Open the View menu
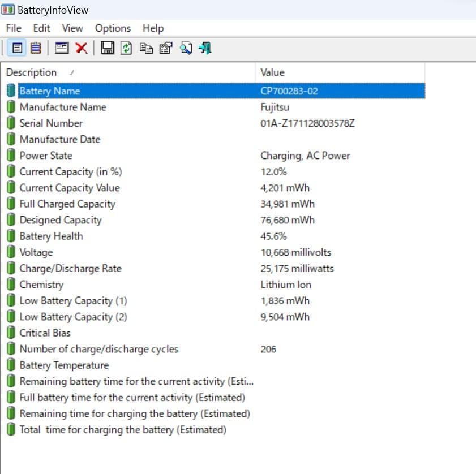This screenshot has height=474, width=476. (72, 28)
